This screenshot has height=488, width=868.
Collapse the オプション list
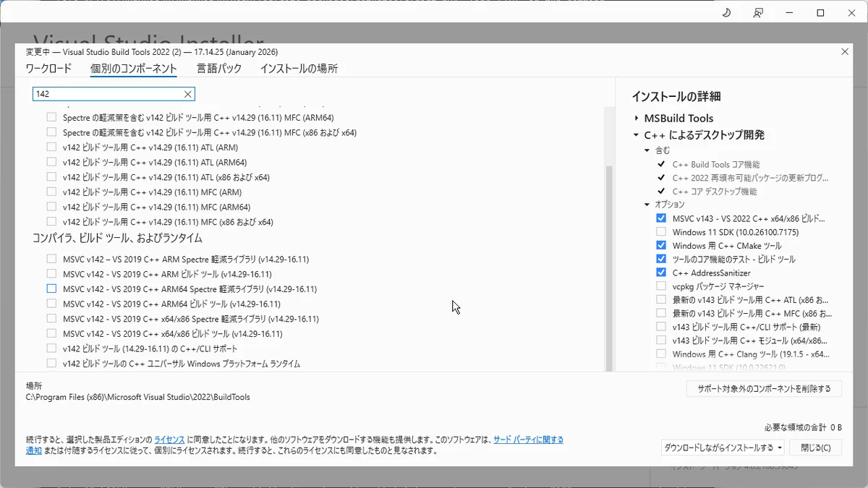click(x=647, y=205)
